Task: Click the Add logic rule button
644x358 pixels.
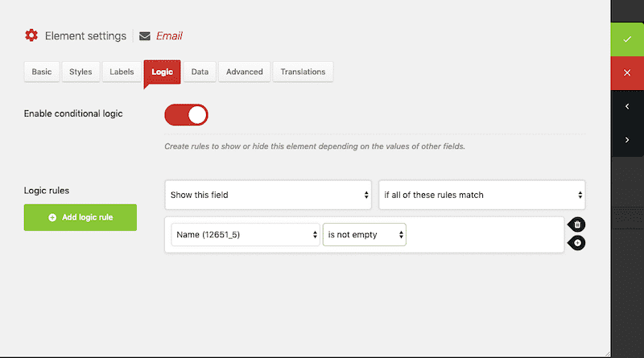Action: pyautogui.click(x=80, y=217)
